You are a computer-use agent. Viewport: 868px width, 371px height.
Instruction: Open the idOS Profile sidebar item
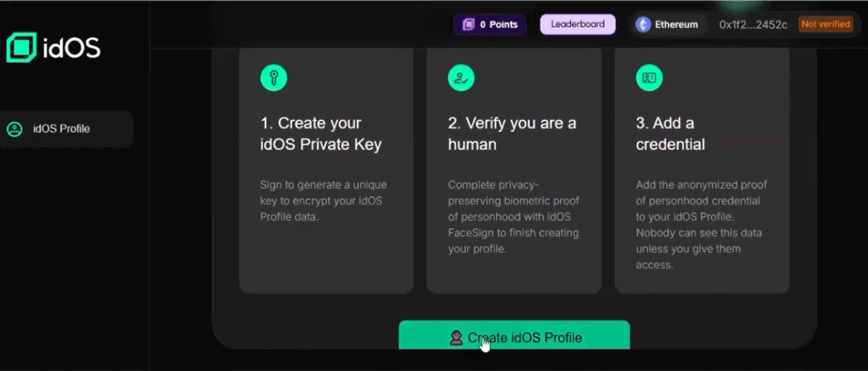[x=62, y=129]
